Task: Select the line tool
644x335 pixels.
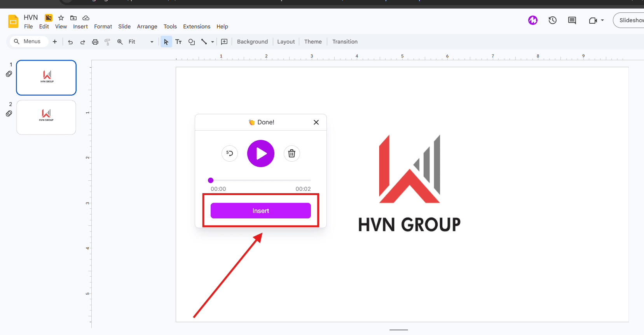Action: click(x=204, y=42)
